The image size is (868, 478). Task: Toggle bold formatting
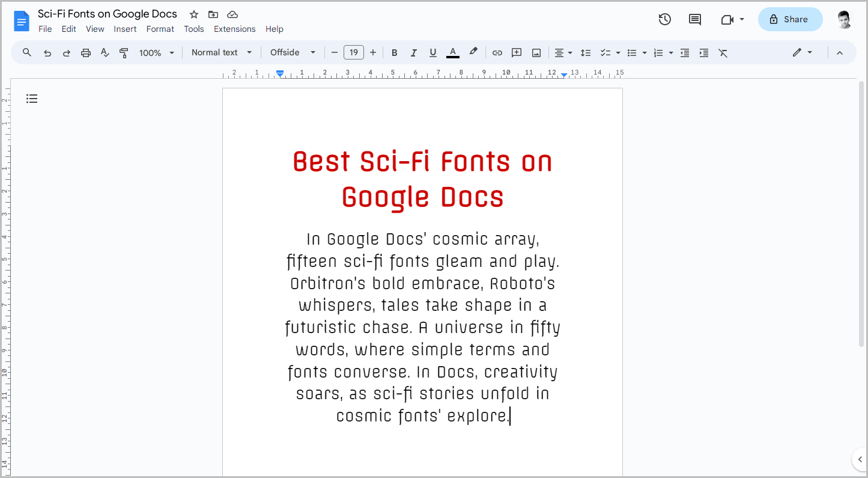(x=394, y=52)
